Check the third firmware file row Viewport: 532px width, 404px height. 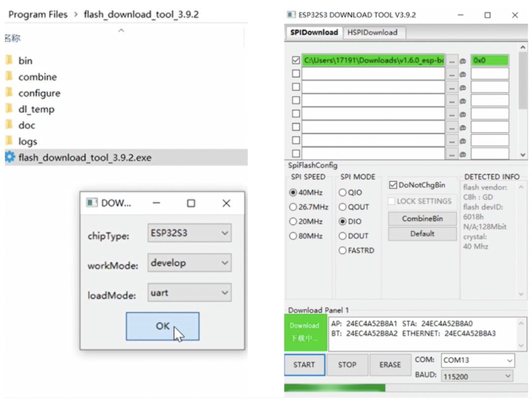pyautogui.click(x=296, y=87)
